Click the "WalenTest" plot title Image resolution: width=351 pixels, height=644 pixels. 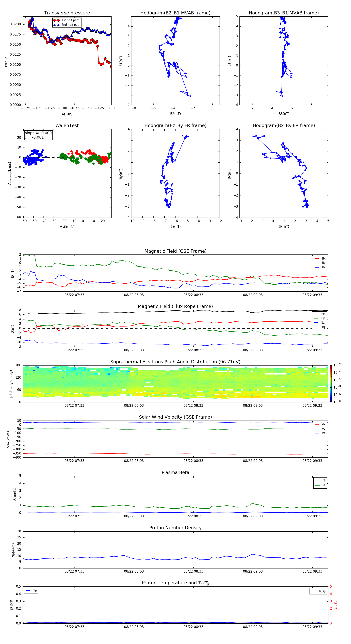67,125
